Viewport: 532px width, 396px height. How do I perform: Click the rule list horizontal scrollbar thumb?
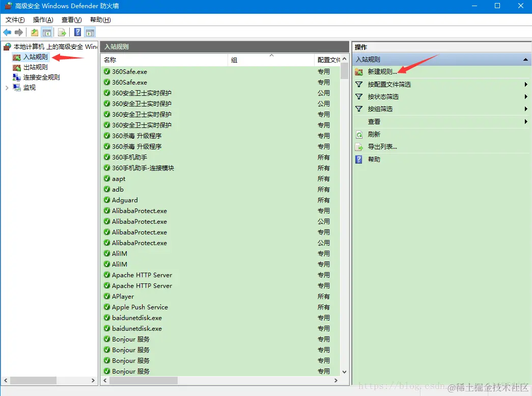(143, 381)
